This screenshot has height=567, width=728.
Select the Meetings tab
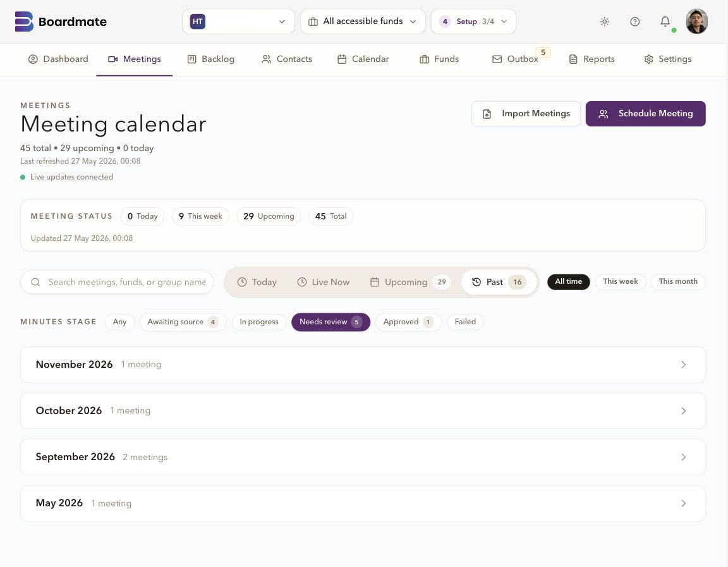tap(134, 59)
